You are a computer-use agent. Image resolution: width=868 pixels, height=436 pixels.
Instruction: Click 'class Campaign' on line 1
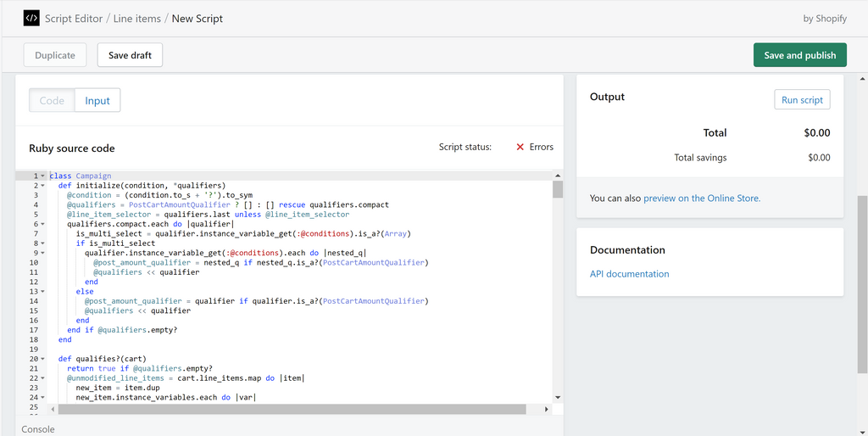click(81, 176)
